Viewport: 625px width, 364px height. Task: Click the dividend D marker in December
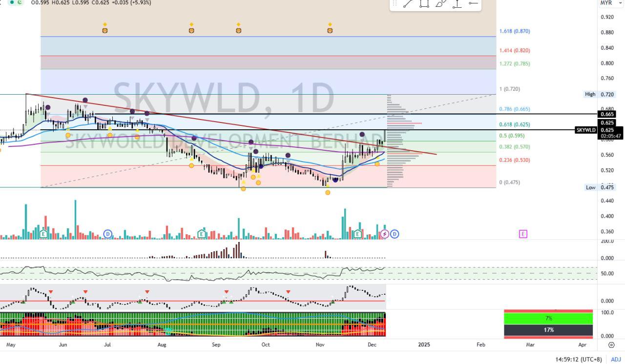[395, 234]
